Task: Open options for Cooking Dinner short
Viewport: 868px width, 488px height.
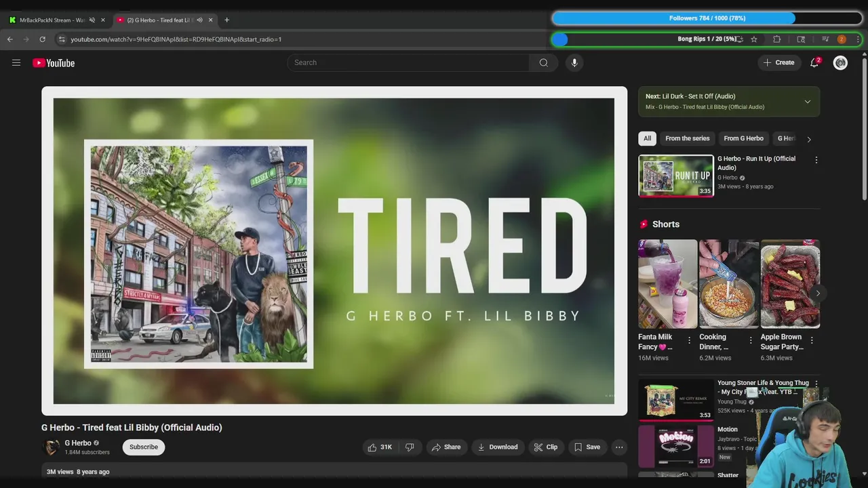Action: 751,340
